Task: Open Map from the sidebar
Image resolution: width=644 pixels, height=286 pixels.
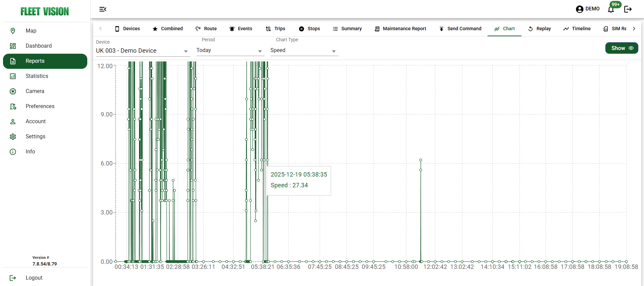Action: pyautogui.click(x=31, y=31)
